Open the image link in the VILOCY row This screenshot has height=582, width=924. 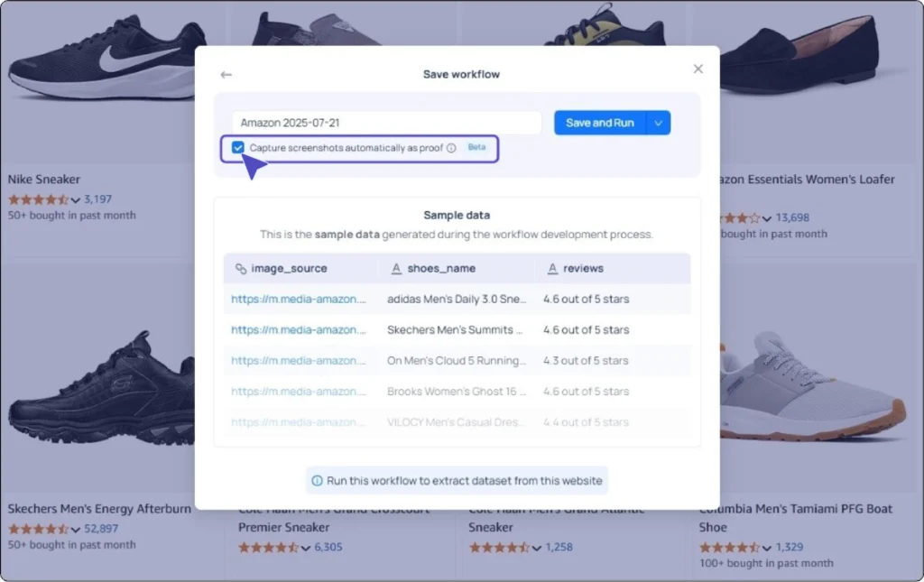(298, 421)
